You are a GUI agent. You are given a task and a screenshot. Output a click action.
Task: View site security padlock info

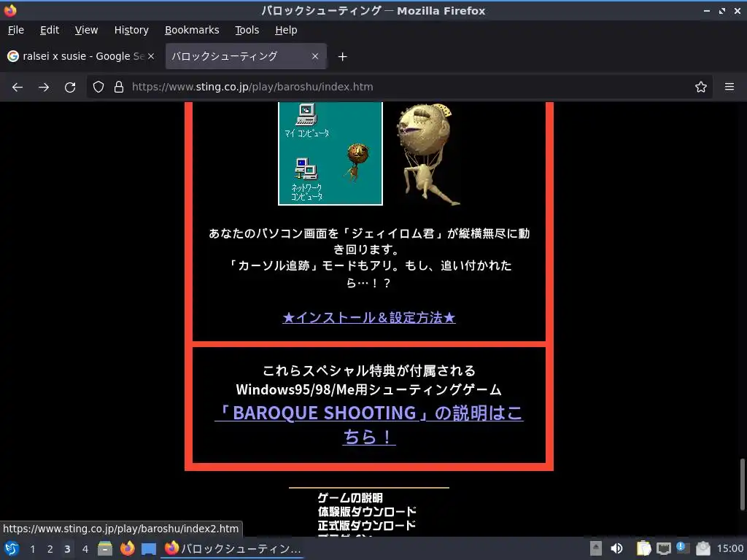coord(119,87)
